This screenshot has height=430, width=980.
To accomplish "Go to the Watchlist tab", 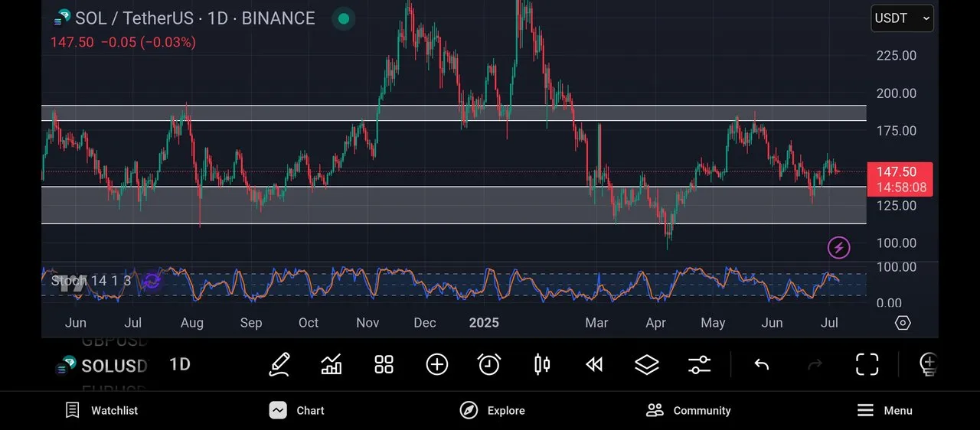I will click(102, 410).
